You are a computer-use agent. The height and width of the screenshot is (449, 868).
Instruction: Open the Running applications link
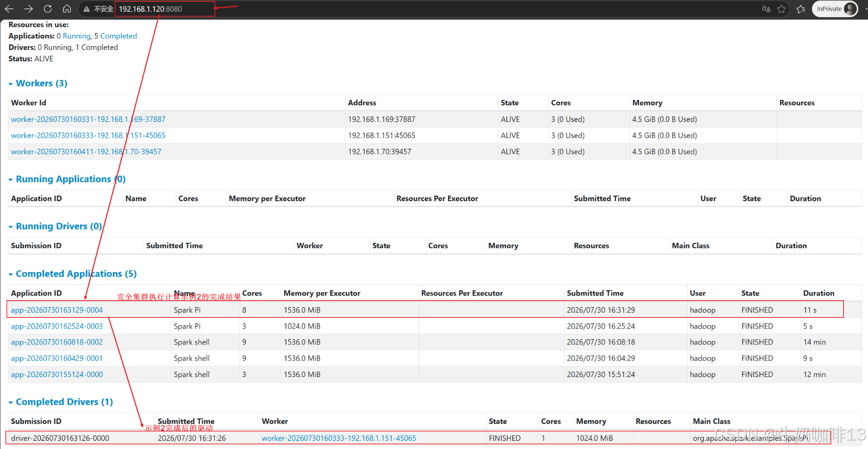click(76, 36)
